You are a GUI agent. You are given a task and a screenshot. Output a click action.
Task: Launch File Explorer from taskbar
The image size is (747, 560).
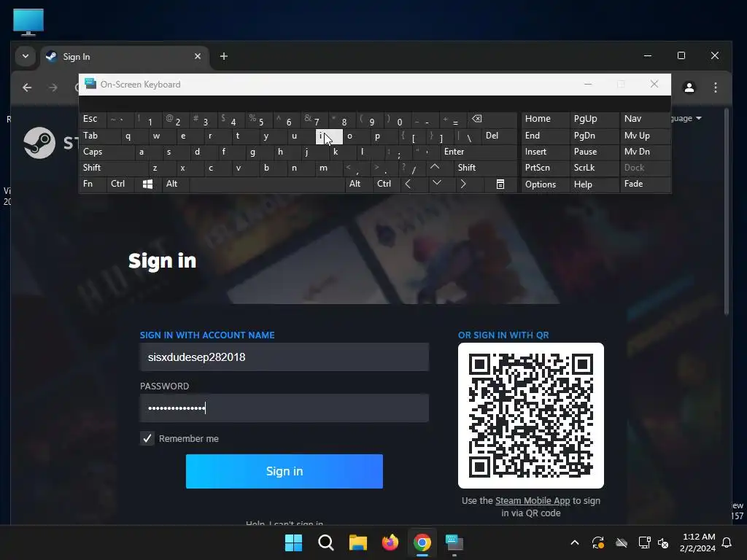click(357, 542)
